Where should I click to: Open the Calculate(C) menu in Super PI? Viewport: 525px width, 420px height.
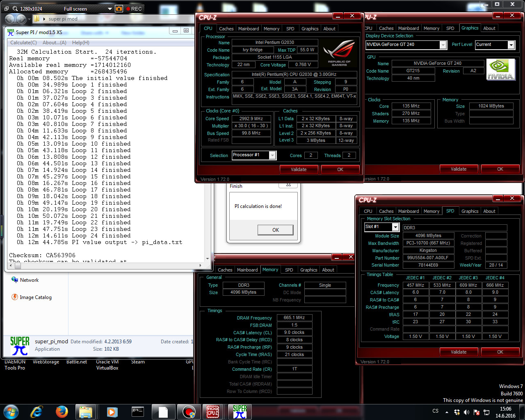(x=23, y=43)
